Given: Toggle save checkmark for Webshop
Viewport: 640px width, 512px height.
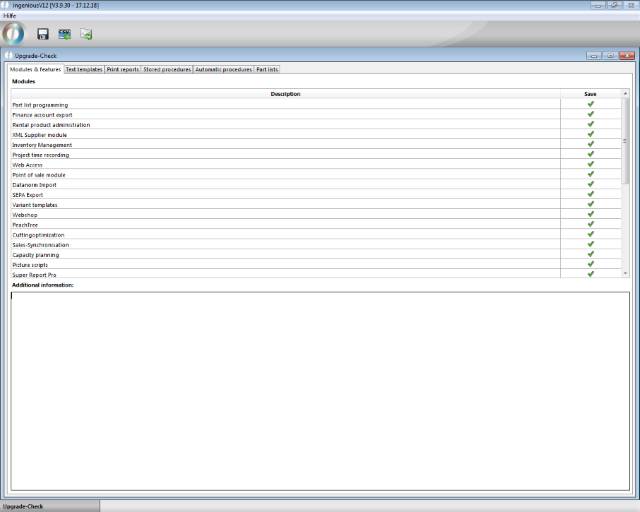Looking at the screenshot, I should tap(590, 214).
